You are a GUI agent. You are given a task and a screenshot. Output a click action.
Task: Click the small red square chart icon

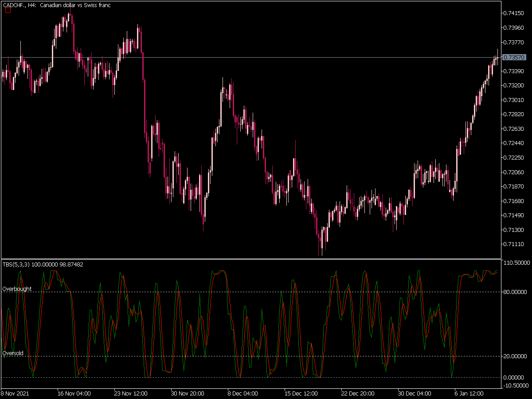click(8, 11)
